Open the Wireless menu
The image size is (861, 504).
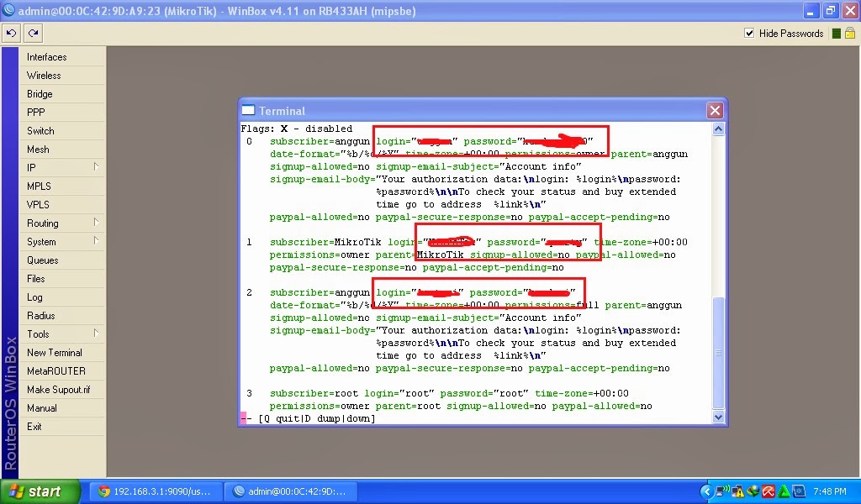tap(62, 76)
